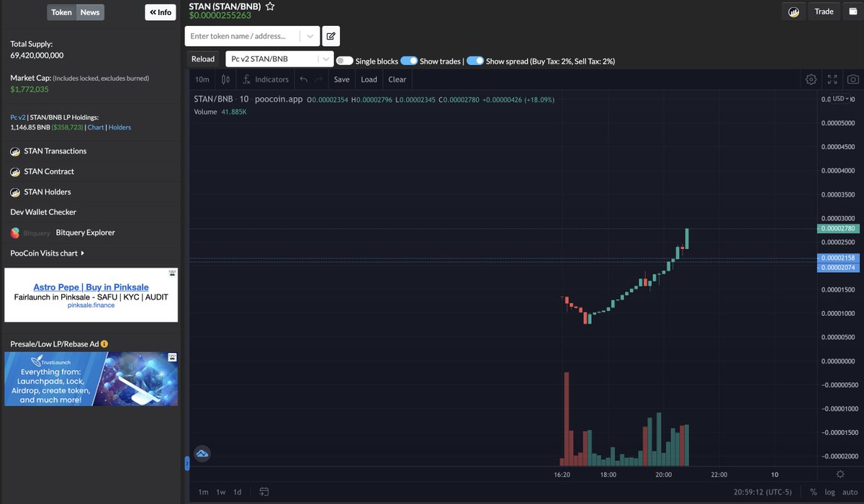Focus the token name/address search field
The width and height of the screenshot is (864, 504).
243,36
